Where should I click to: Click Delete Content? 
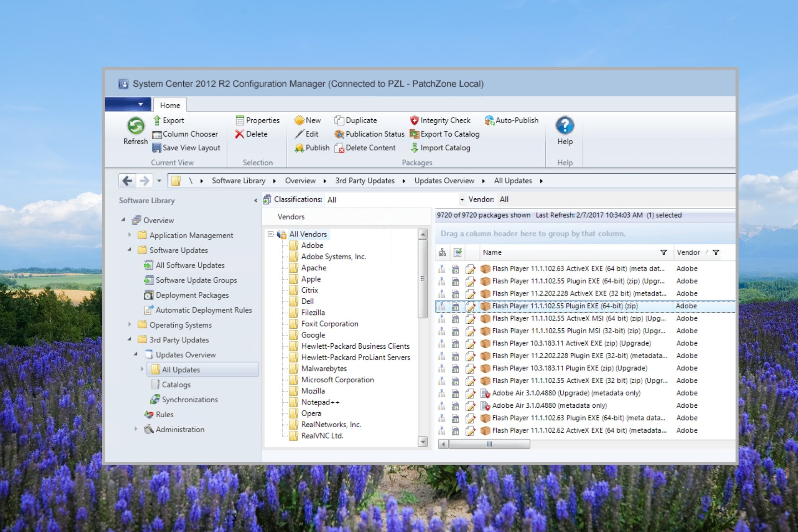click(365, 148)
